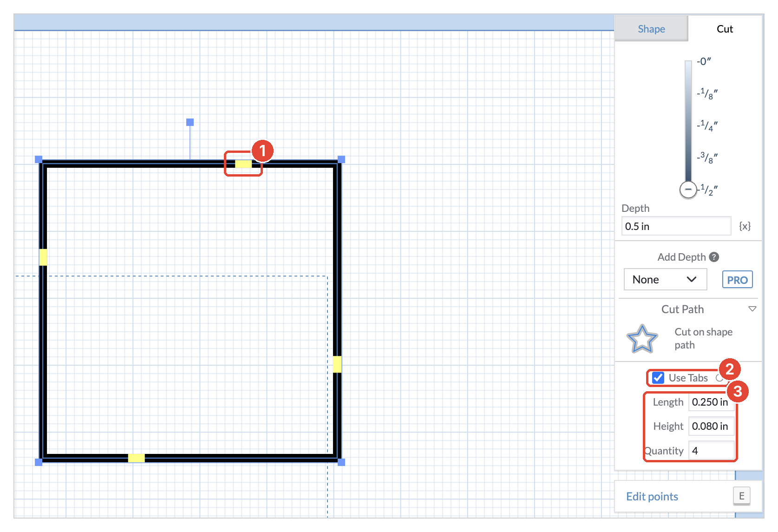The image size is (778, 532).
Task: Click the PRO badge button
Action: [x=737, y=280]
